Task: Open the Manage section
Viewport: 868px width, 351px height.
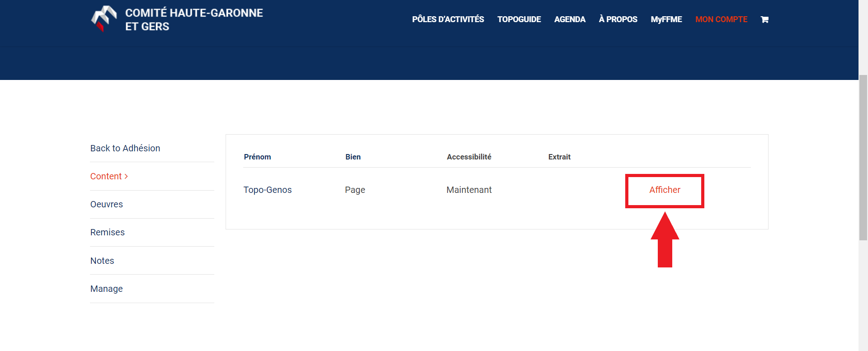Action: 107,289
